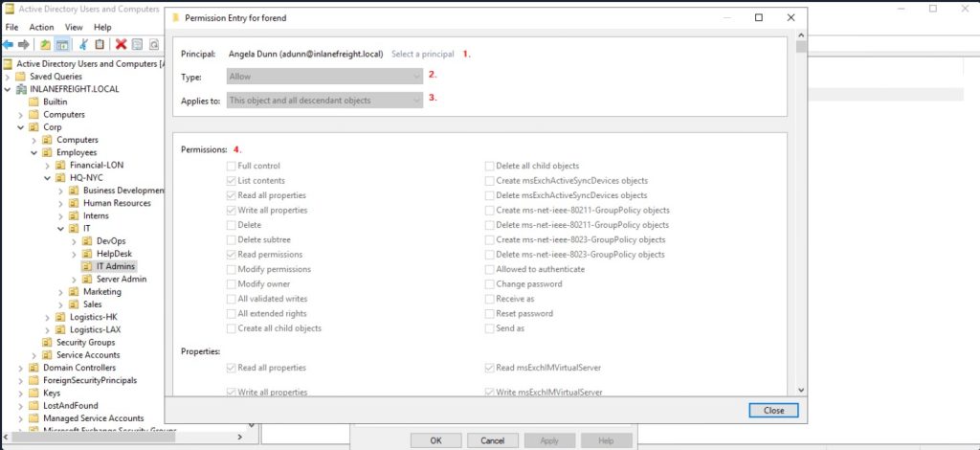
Task: Toggle the Allowed to authenticate checkbox
Action: click(x=489, y=269)
